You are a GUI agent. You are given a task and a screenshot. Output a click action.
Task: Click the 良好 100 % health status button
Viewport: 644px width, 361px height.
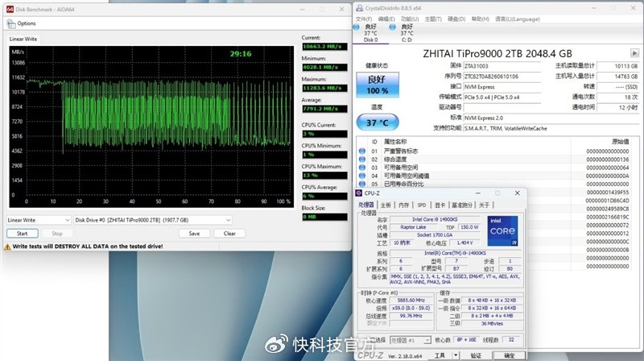tap(377, 85)
